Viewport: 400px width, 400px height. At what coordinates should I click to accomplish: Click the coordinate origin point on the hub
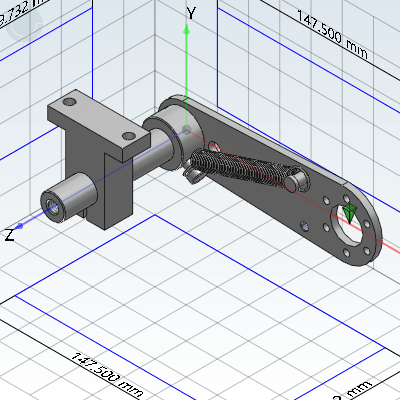tap(187, 129)
